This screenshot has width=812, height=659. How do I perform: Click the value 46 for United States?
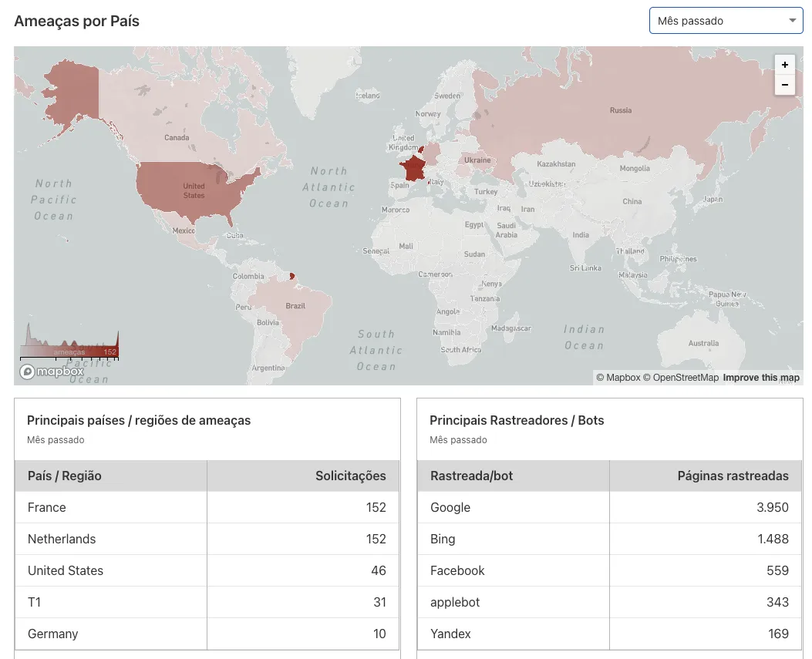click(x=379, y=570)
